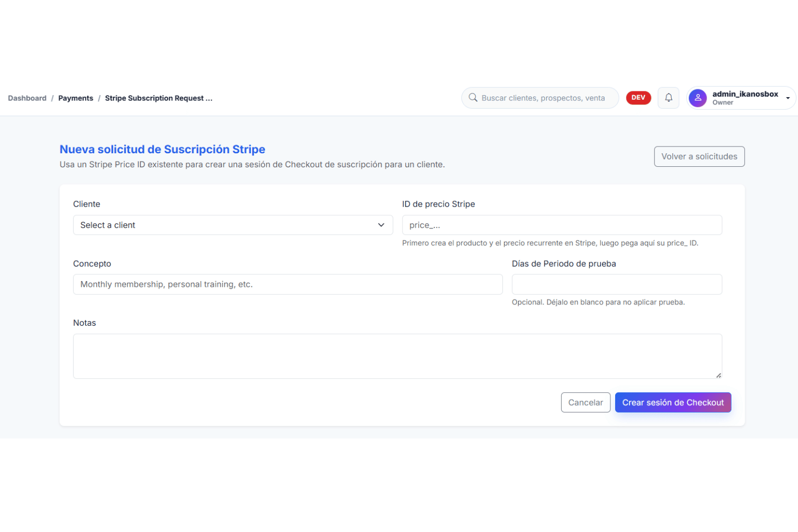Click the Opcional trial helper text

(x=598, y=302)
